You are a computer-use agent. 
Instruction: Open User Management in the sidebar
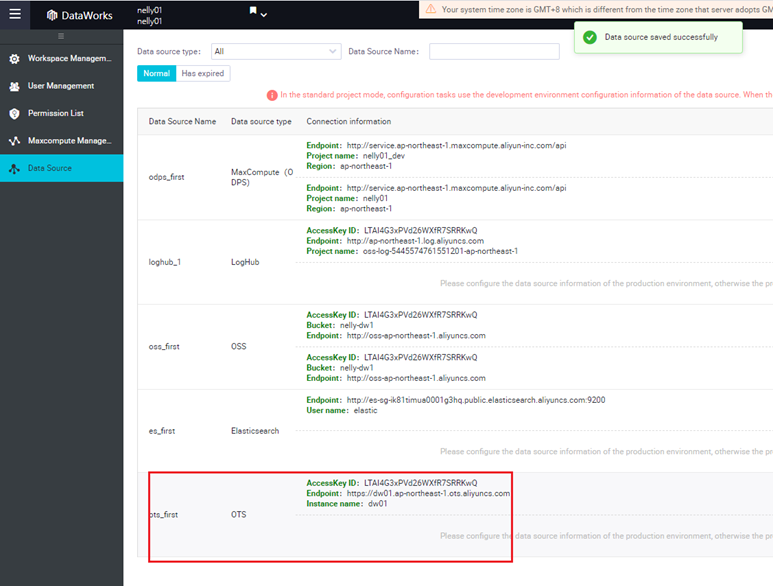pyautogui.click(x=62, y=86)
